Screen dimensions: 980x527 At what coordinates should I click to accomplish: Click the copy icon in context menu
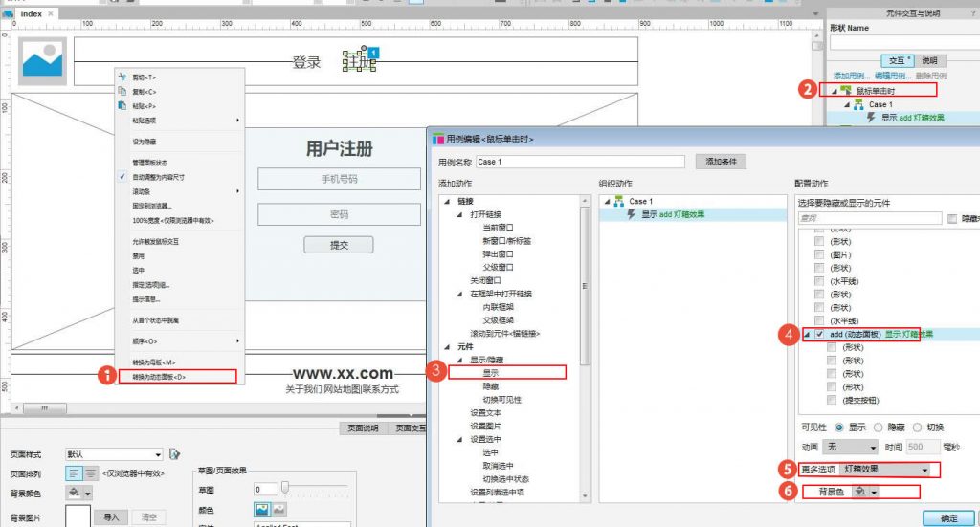click(x=122, y=91)
